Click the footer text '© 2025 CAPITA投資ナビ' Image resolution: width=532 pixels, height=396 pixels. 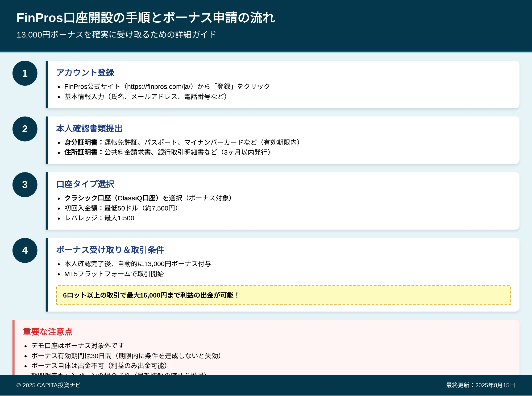pyautogui.click(x=48, y=385)
